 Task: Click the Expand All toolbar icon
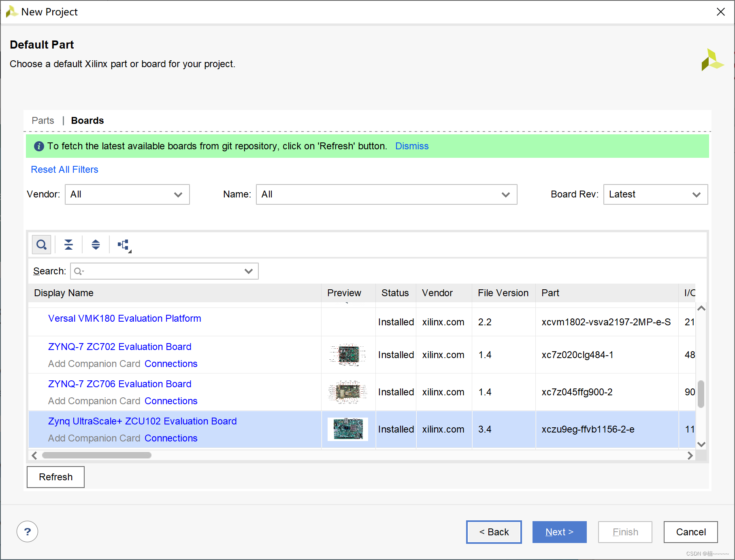click(96, 244)
